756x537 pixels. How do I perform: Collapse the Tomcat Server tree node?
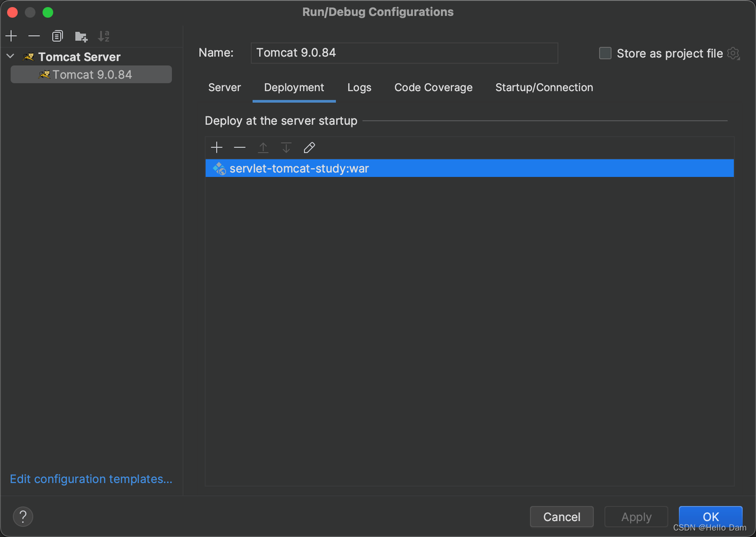pos(10,57)
